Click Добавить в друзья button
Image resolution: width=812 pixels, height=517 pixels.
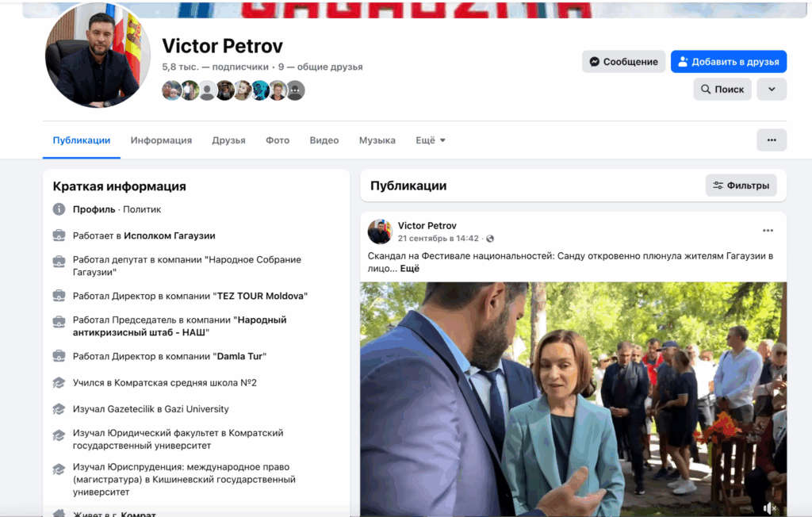(729, 62)
